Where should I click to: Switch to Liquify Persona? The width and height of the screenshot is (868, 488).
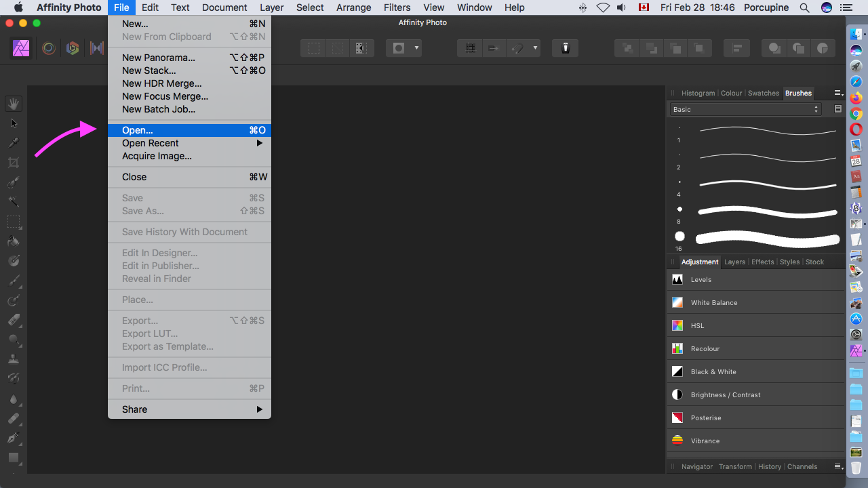click(x=48, y=48)
